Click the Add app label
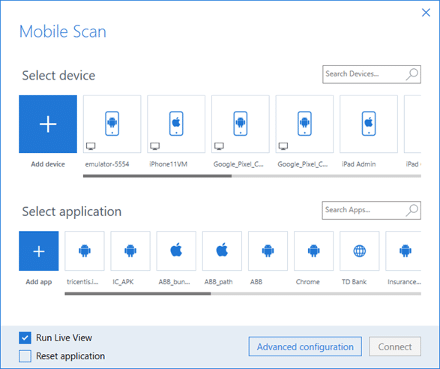 pyautogui.click(x=39, y=282)
